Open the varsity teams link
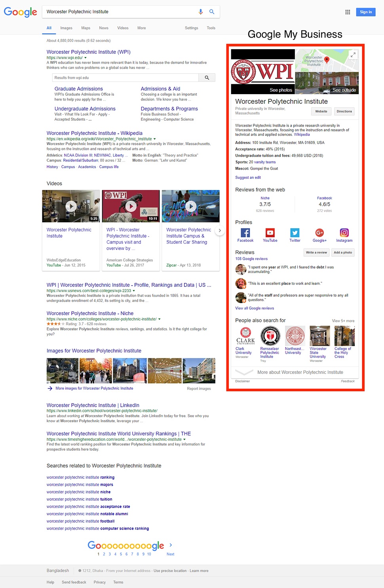The height and width of the screenshot is (588, 384). click(x=265, y=162)
